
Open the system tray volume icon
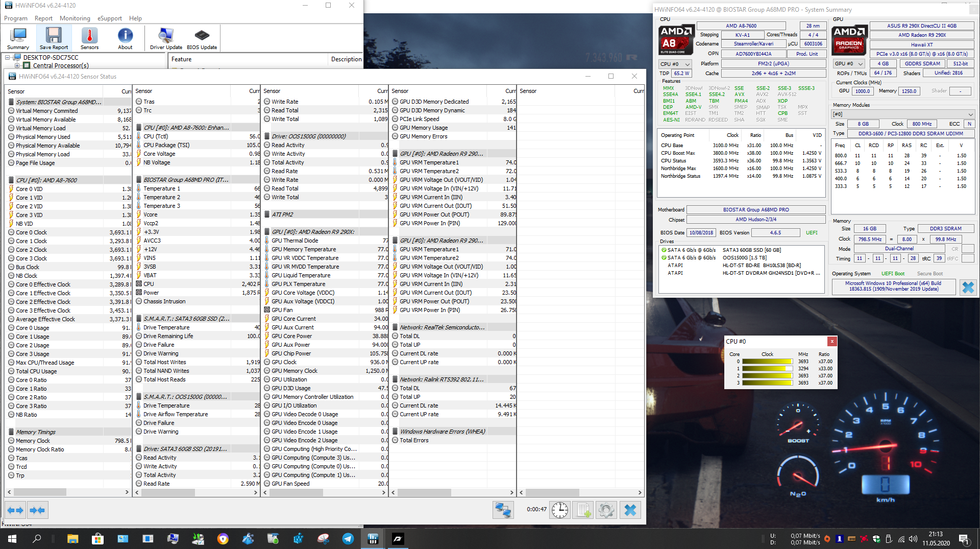point(913,539)
